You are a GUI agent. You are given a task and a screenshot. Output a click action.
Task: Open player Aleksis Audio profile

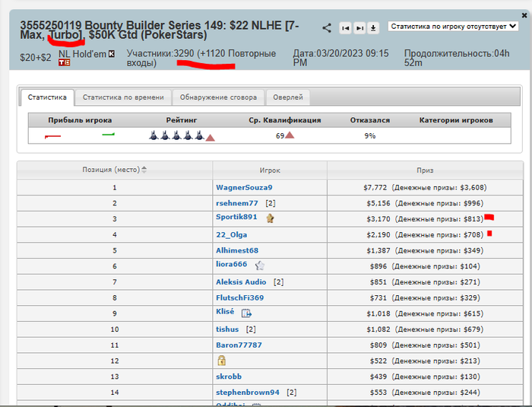[241, 282]
